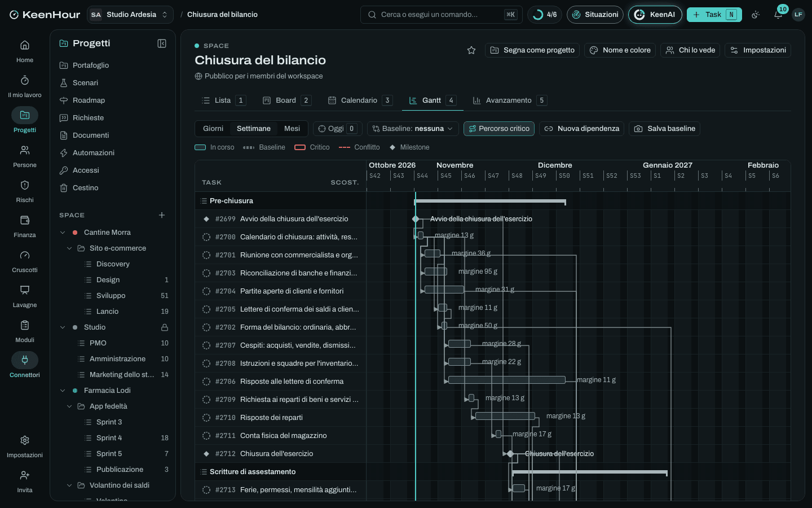This screenshot has height=508, width=812.
Task: Toggle status circle of task #2703
Action: click(206, 273)
